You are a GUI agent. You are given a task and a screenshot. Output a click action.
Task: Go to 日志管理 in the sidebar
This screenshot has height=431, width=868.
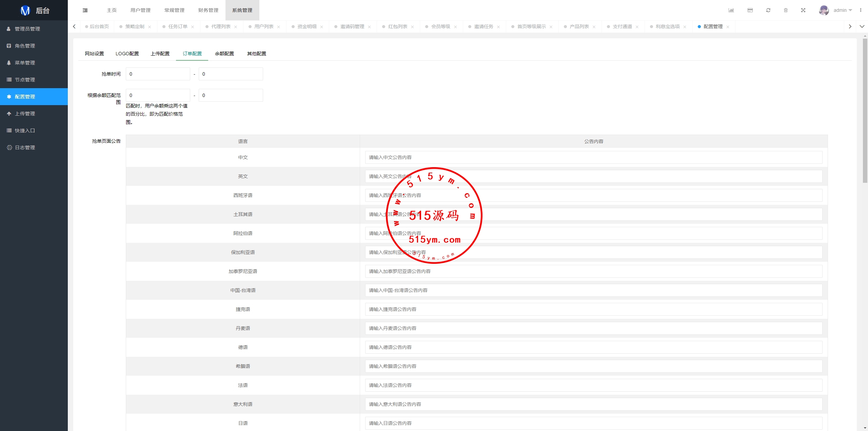pos(25,148)
